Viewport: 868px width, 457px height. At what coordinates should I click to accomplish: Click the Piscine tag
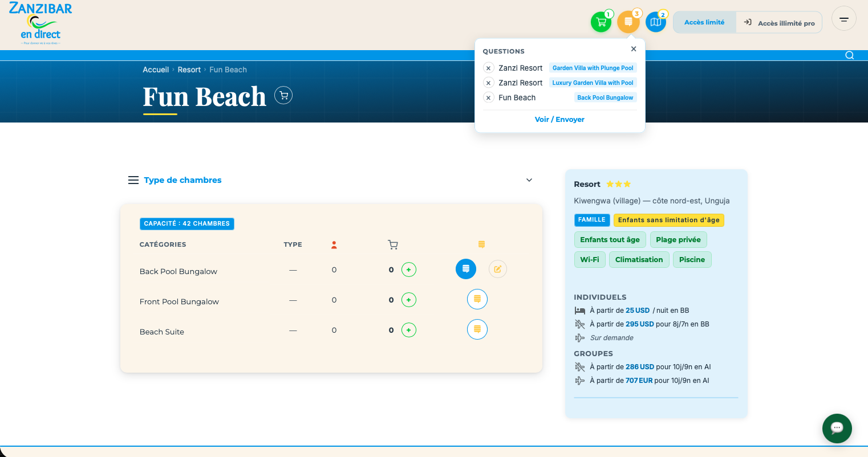click(692, 259)
